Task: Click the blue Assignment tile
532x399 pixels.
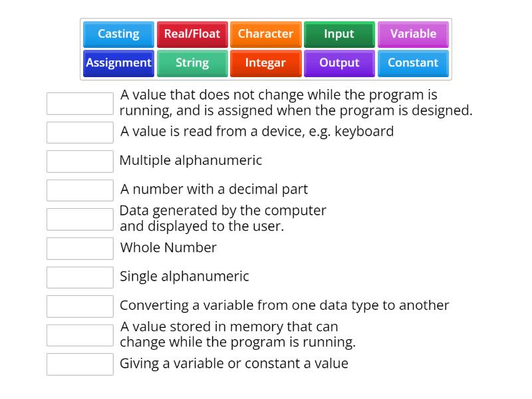Action: click(118, 63)
